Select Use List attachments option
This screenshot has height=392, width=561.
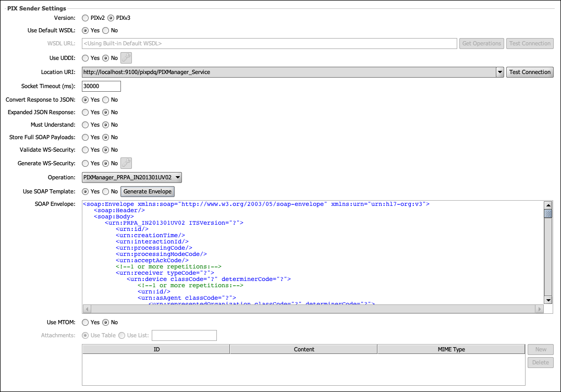[121, 336]
